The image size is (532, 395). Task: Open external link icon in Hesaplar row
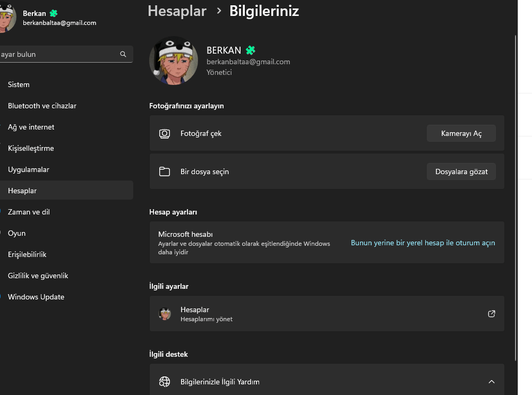click(x=491, y=314)
